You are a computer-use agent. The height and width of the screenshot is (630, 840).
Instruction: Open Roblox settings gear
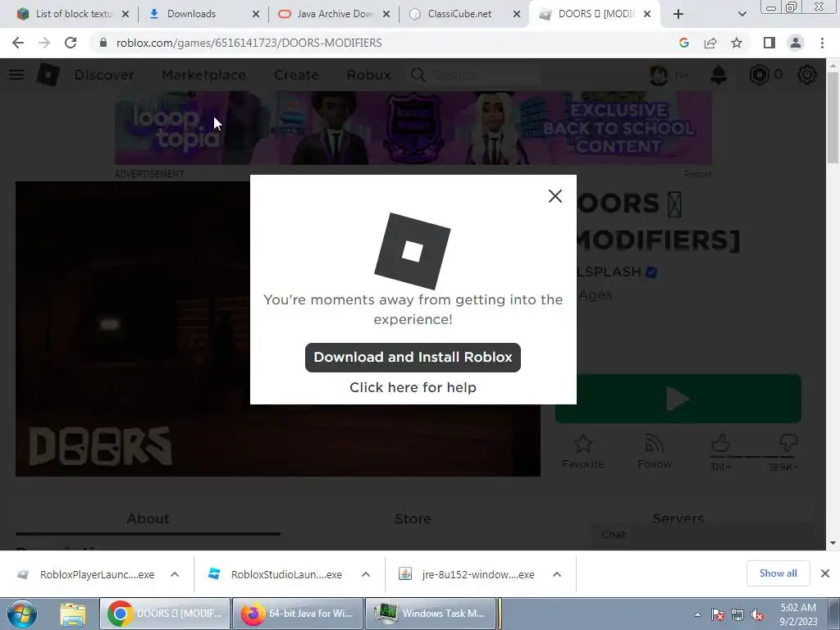807,75
